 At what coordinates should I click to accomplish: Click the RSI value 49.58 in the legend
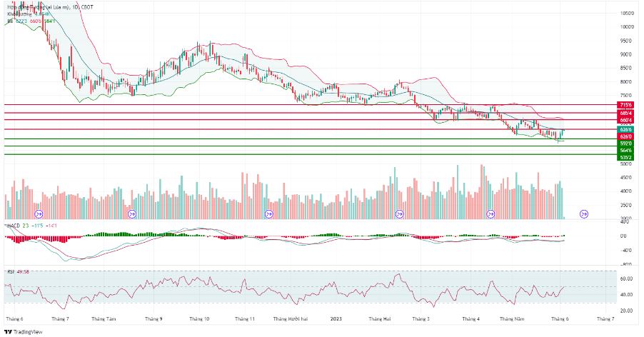[23, 272]
